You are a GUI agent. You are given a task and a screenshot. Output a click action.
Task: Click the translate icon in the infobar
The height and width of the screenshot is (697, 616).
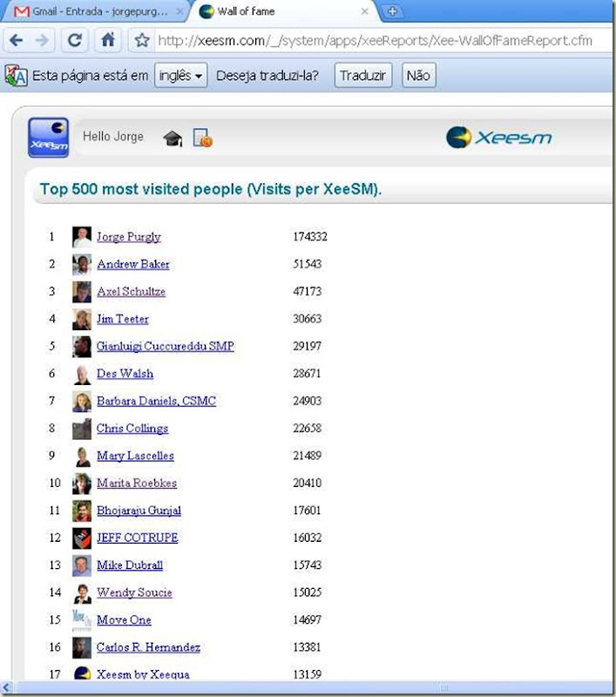16,76
